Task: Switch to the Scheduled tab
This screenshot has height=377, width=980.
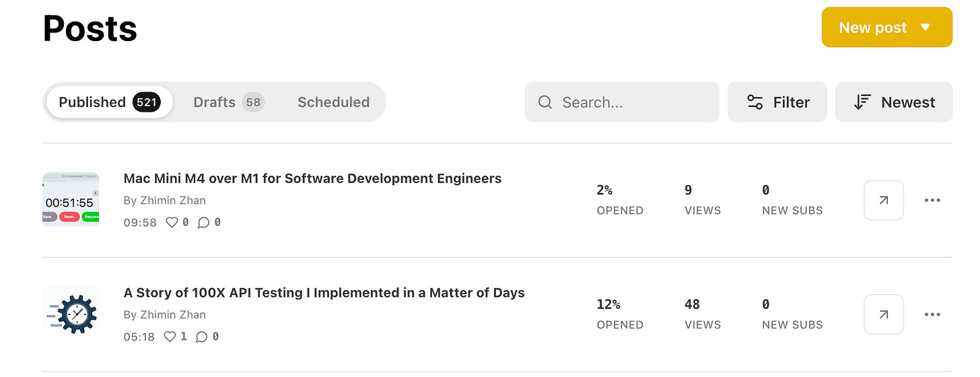Action: tap(334, 102)
